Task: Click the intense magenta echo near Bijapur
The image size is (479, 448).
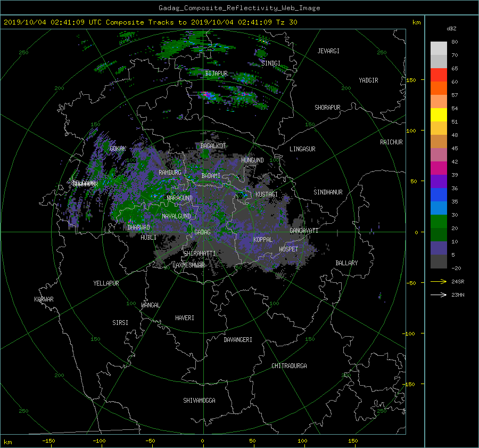Action: point(208,94)
